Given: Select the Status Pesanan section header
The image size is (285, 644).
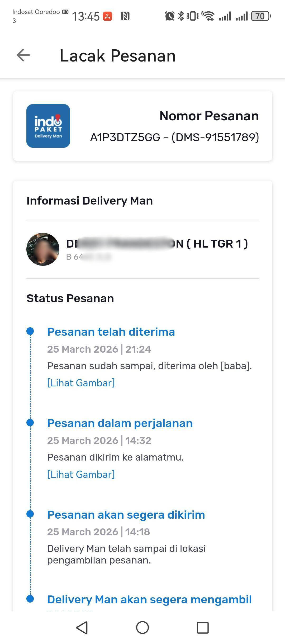Looking at the screenshot, I should click(70, 298).
